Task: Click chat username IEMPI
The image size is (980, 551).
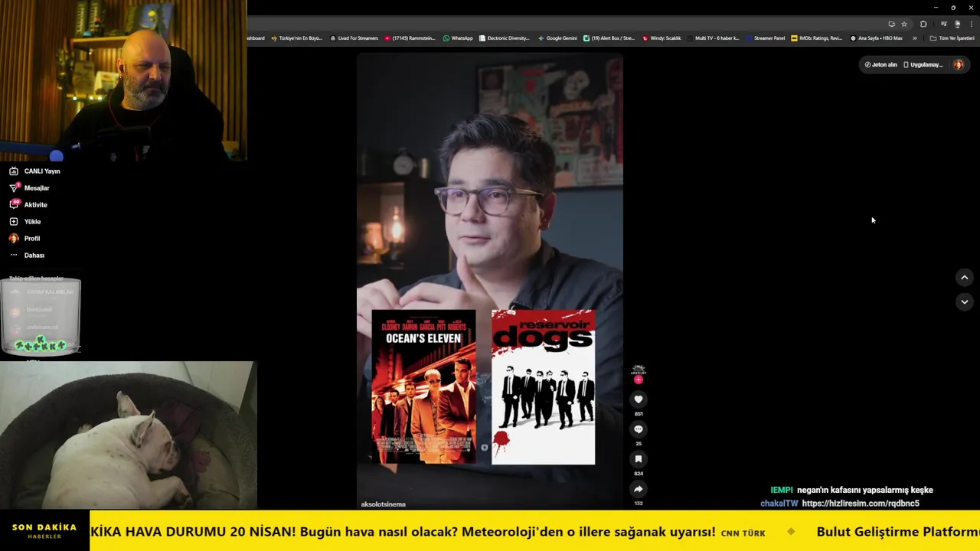Action: 782,490
